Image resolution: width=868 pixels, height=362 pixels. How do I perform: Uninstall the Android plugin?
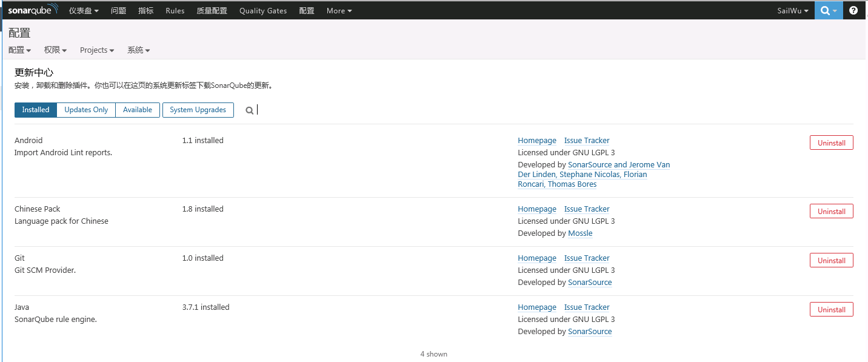pos(831,142)
